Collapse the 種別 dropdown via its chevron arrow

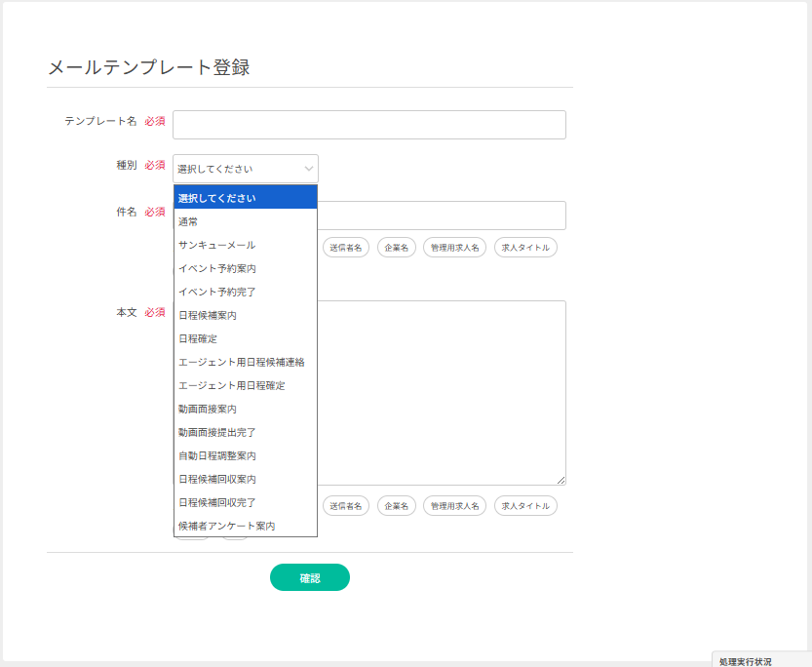tap(308, 169)
